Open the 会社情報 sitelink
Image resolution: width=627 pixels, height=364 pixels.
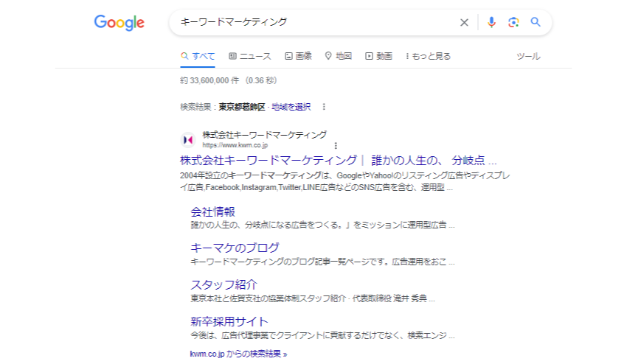(x=212, y=211)
